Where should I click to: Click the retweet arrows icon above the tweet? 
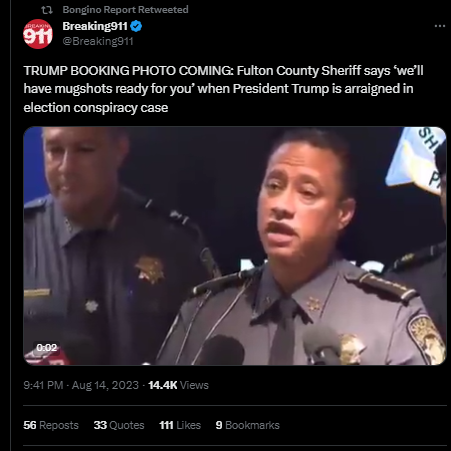tap(47, 10)
